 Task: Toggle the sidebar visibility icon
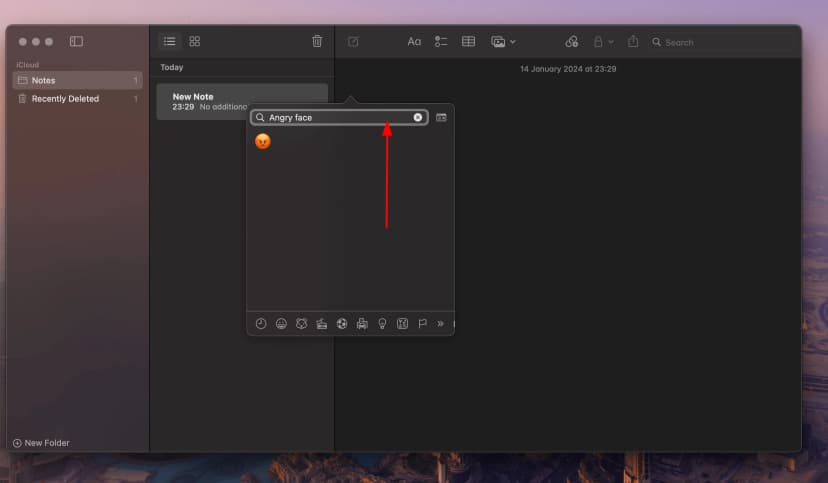point(76,41)
